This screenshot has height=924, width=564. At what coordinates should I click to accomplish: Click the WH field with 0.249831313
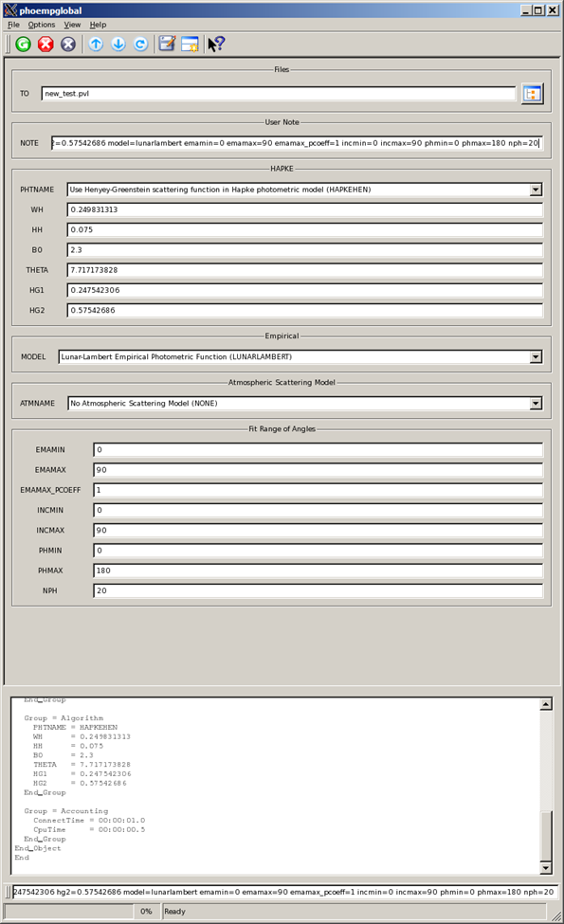pos(304,209)
